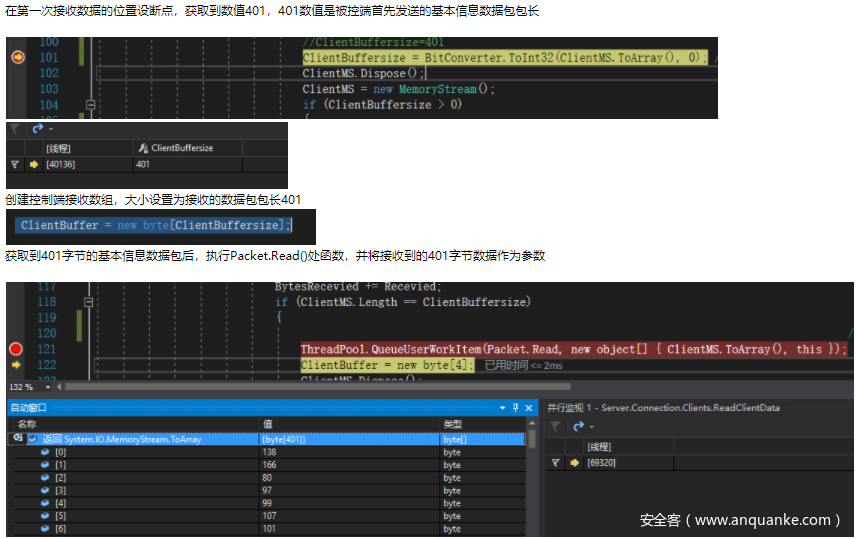
Task: Select array element [0] in Autos window
Action: point(61,452)
